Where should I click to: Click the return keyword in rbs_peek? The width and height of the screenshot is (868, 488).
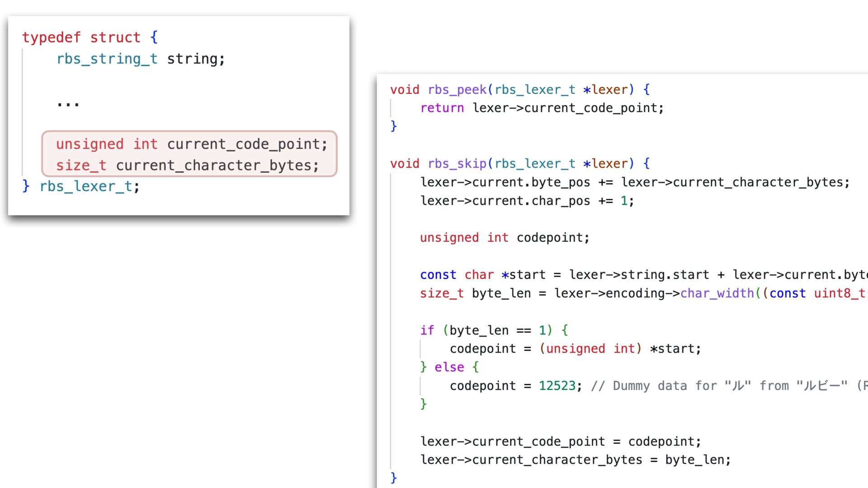click(442, 108)
